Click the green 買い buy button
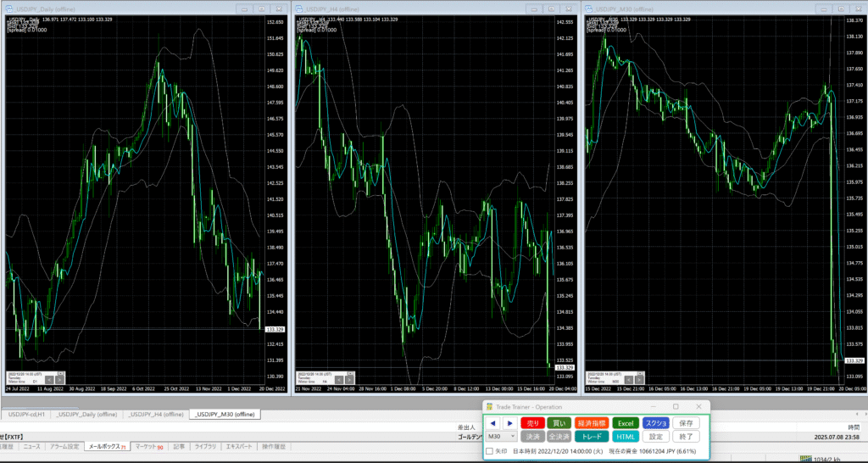This screenshot has width=868, height=463. (x=559, y=423)
